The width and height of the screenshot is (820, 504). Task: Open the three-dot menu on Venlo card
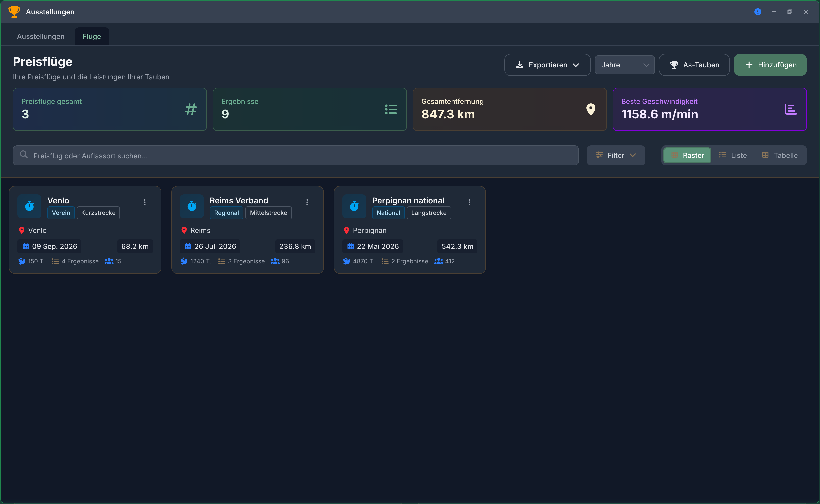[x=145, y=202]
